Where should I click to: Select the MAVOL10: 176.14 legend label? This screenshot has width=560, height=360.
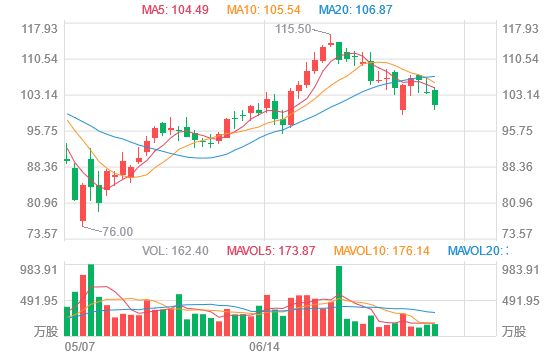[x=381, y=251]
